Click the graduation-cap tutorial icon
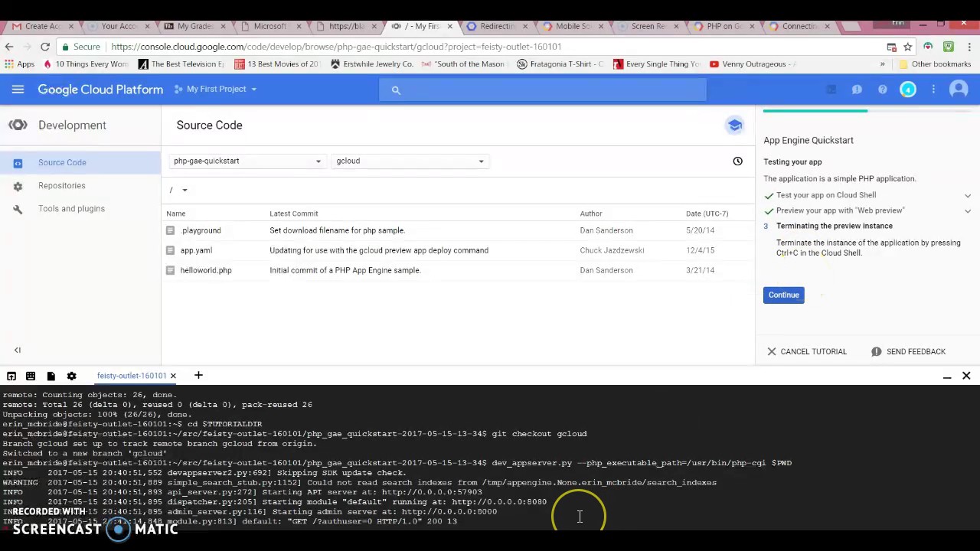 click(x=735, y=126)
